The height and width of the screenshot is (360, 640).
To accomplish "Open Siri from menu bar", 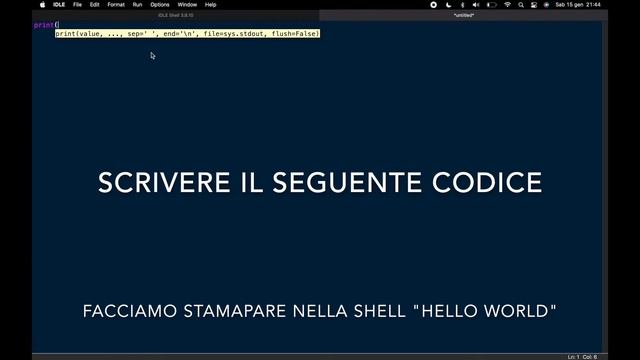I will pyautogui.click(x=547, y=5).
